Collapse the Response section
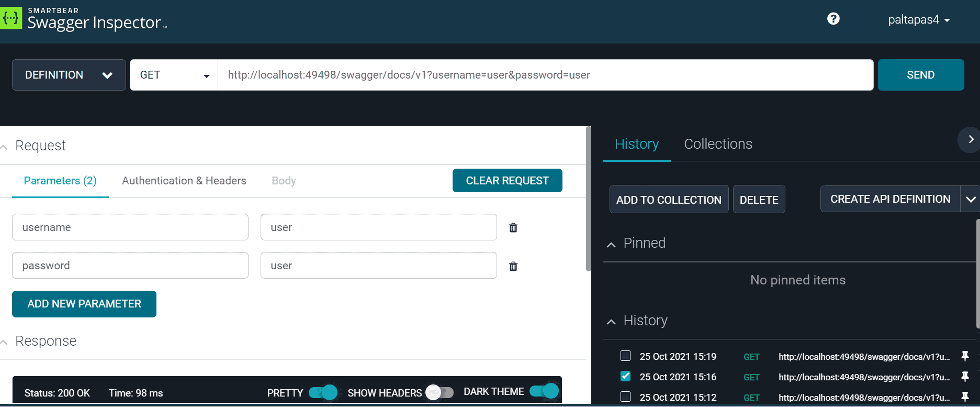Viewport: 980px width, 407px height. click(4, 343)
